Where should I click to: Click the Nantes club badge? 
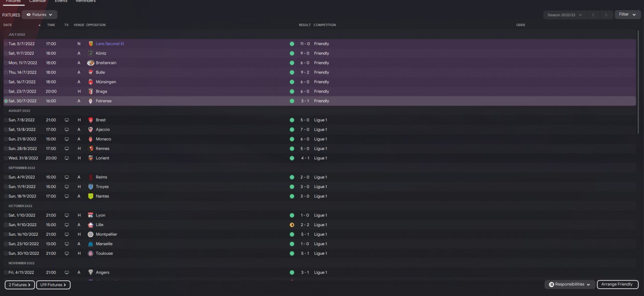click(x=91, y=196)
